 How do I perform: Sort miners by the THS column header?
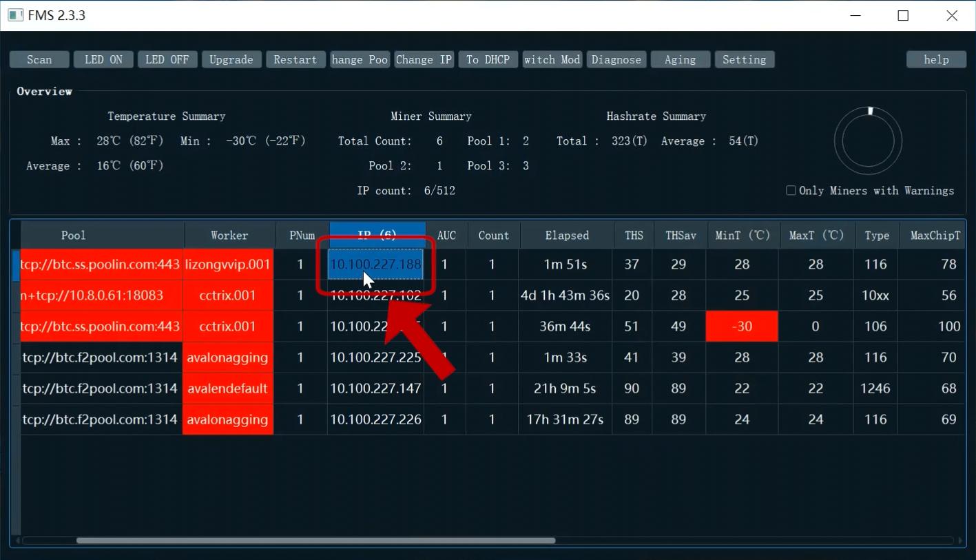pos(632,235)
